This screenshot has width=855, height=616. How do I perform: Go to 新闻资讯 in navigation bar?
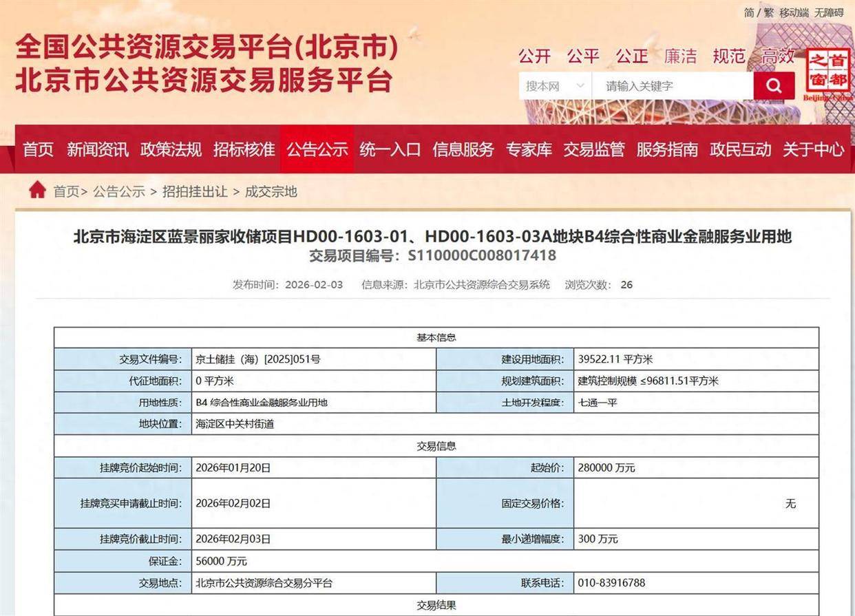(98, 149)
